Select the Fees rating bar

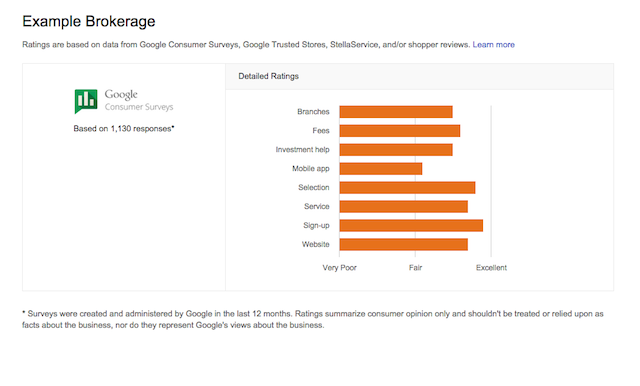400,131
